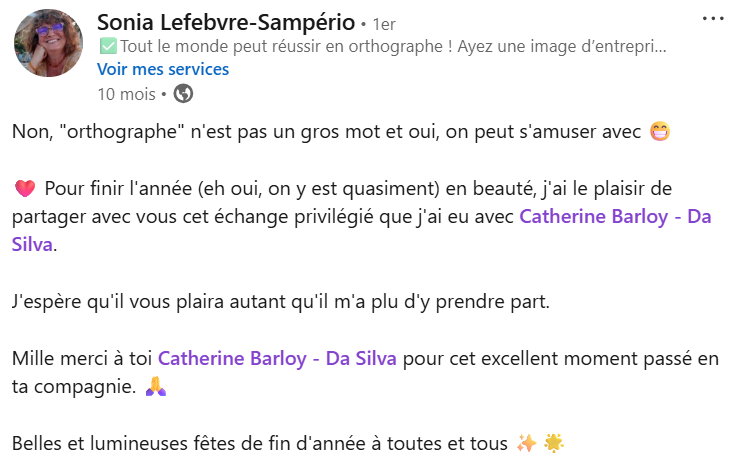Click the sparkles emoji
The height and width of the screenshot is (461, 742).
pos(527,443)
